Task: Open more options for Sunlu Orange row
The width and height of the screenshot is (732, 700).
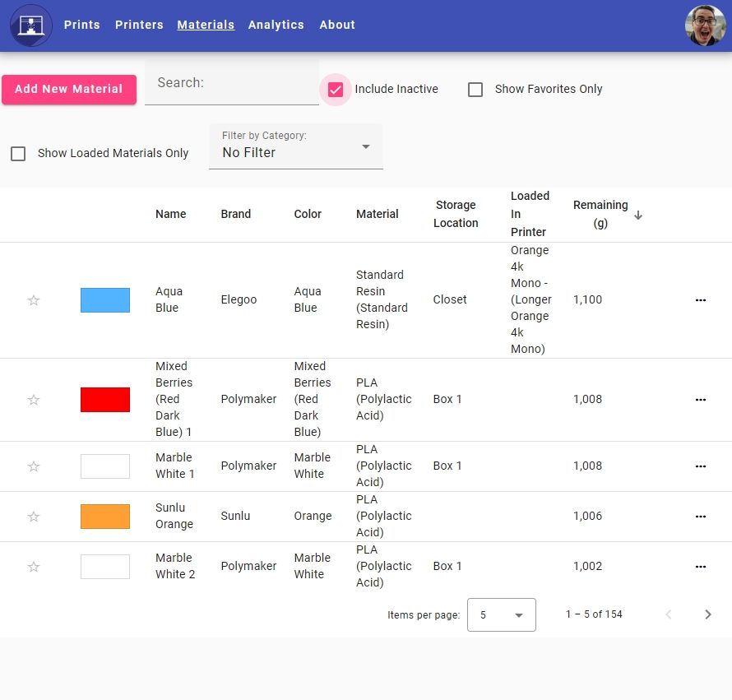Action: click(700, 517)
